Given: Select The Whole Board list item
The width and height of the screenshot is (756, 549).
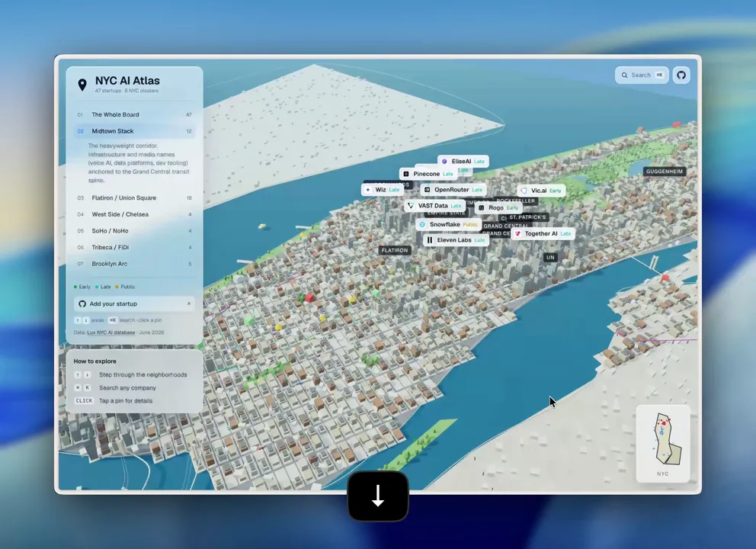Looking at the screenshot, I should click(x=135, y=115).
